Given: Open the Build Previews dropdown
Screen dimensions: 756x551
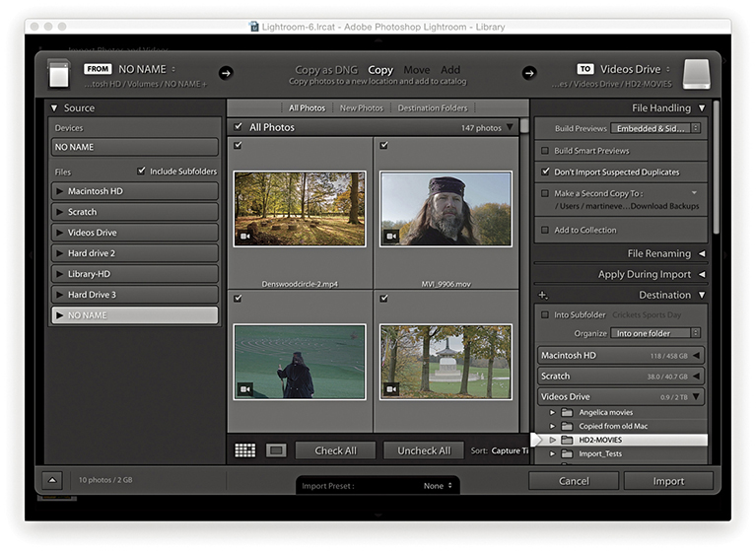Looking at the screenshot, I should click(x=654, y=128).
